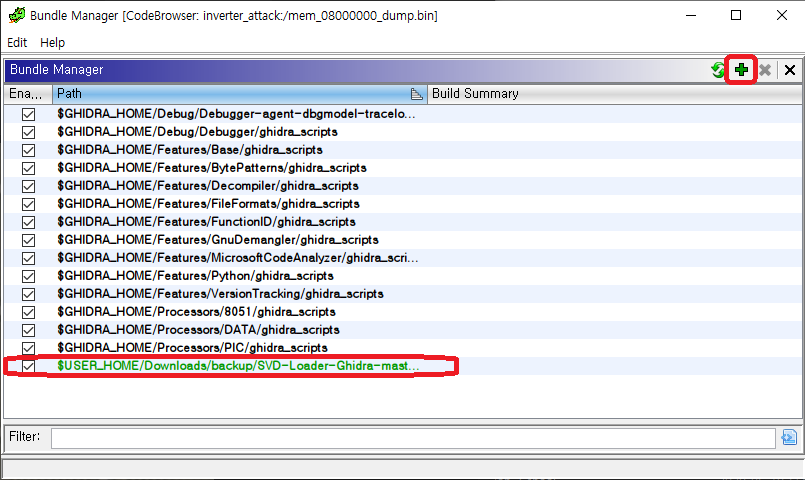Click the Ghidra dragon icon in title bar
805x481 pixels.
click(x=16, y=15)
